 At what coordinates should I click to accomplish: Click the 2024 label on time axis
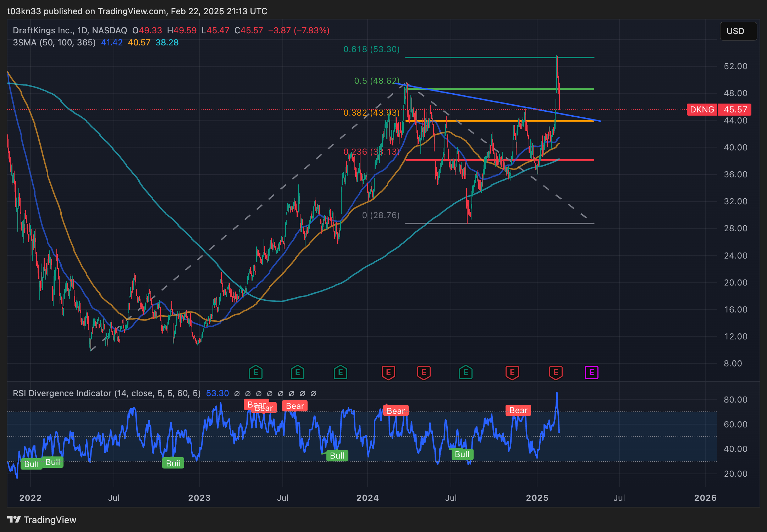368,498
